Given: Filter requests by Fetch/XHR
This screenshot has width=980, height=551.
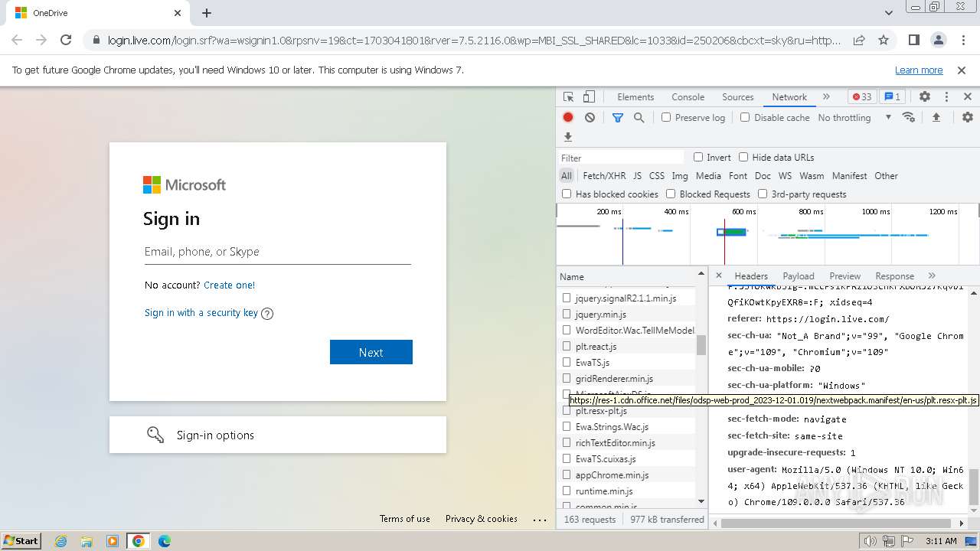Looking at the screenshot, I should (x=604, y=176).
